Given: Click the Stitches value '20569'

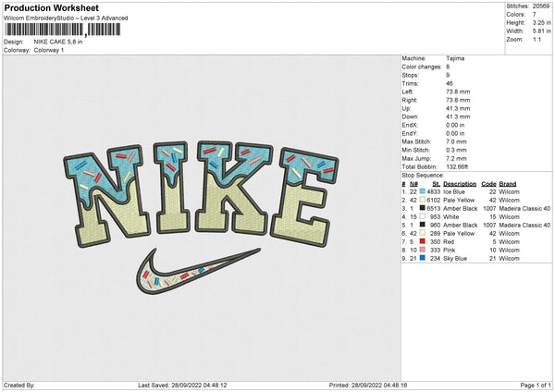Looking at the screenshot, I should click(540, 6).
